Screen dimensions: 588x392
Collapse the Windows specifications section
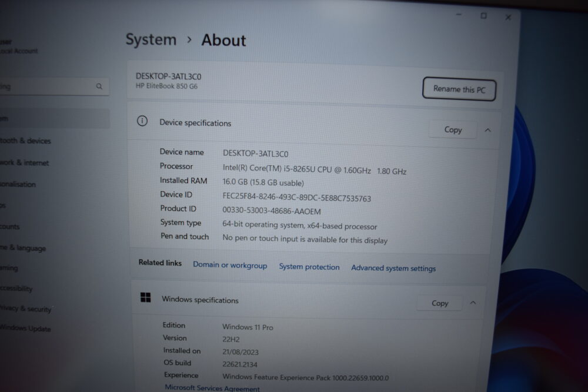(473, 303)
